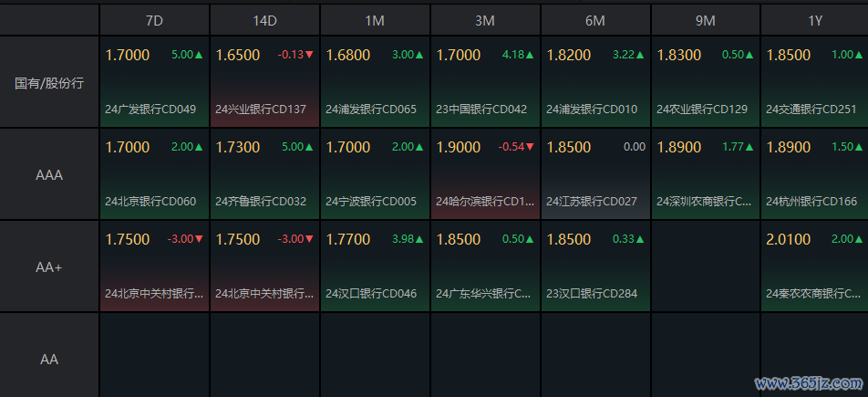Screen dimensions: 868x397
Task: Click the 4.18 up change on 23中国银行CD042
Action: point(518,55)
